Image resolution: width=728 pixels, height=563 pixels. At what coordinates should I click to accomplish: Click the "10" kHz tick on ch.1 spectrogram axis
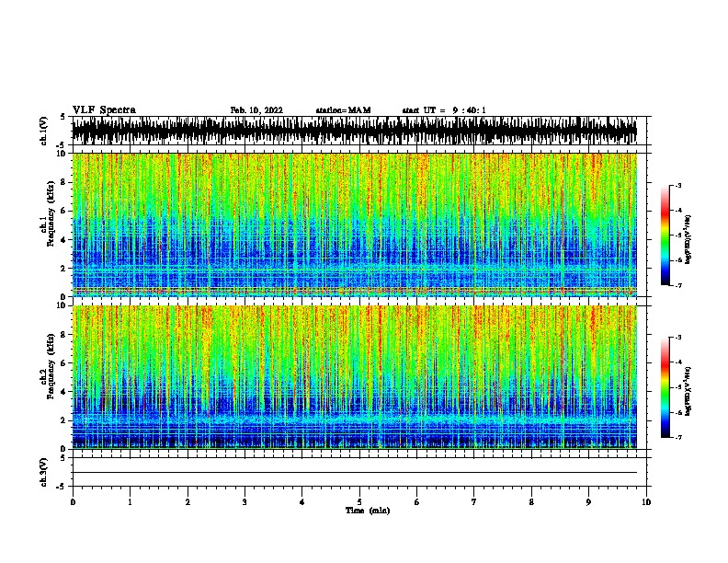coord(62,154)
